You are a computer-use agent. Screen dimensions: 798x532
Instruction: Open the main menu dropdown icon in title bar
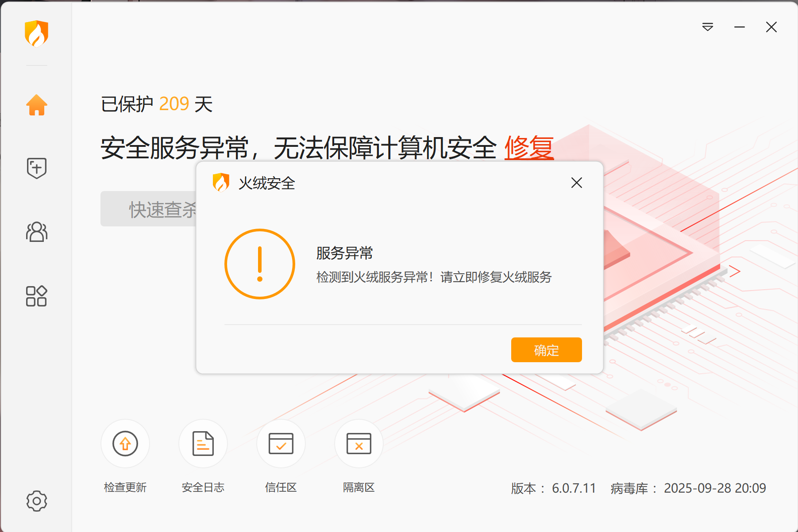point(708,27)
